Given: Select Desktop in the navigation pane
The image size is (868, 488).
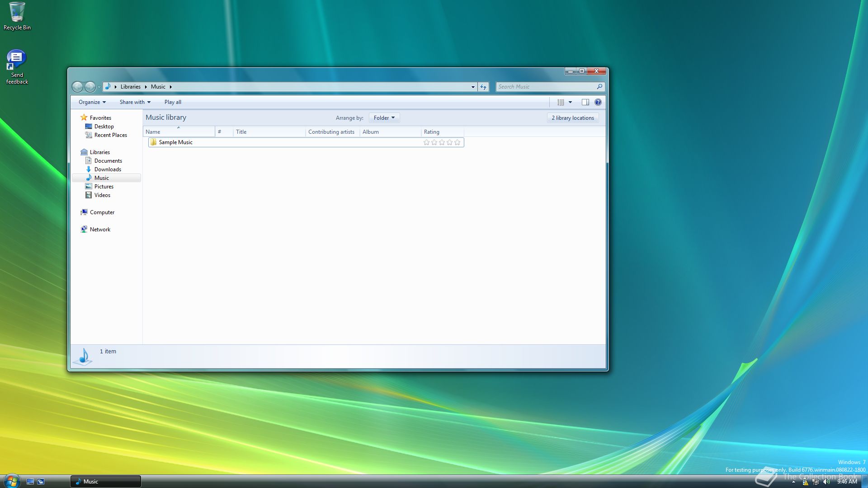Looking at the screenshot, I should pyautogui.click(x=104, y=127).
